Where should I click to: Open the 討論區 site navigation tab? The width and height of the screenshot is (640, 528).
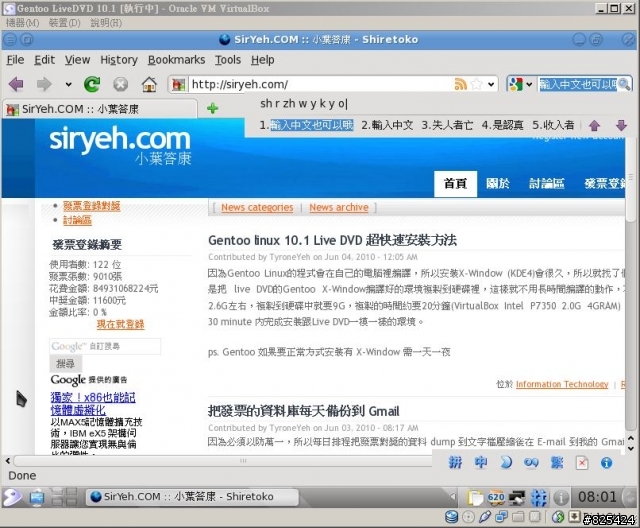click(x=547, y=184)
